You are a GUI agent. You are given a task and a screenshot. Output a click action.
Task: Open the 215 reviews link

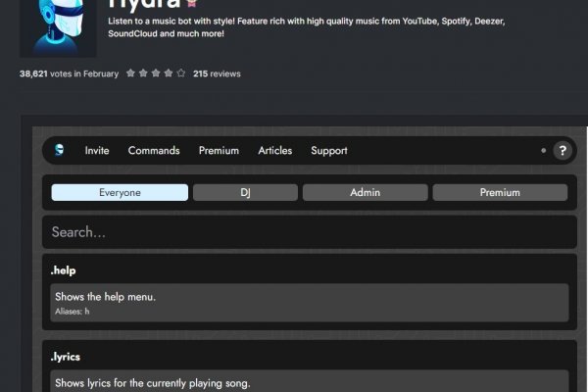tap(217, 73)
